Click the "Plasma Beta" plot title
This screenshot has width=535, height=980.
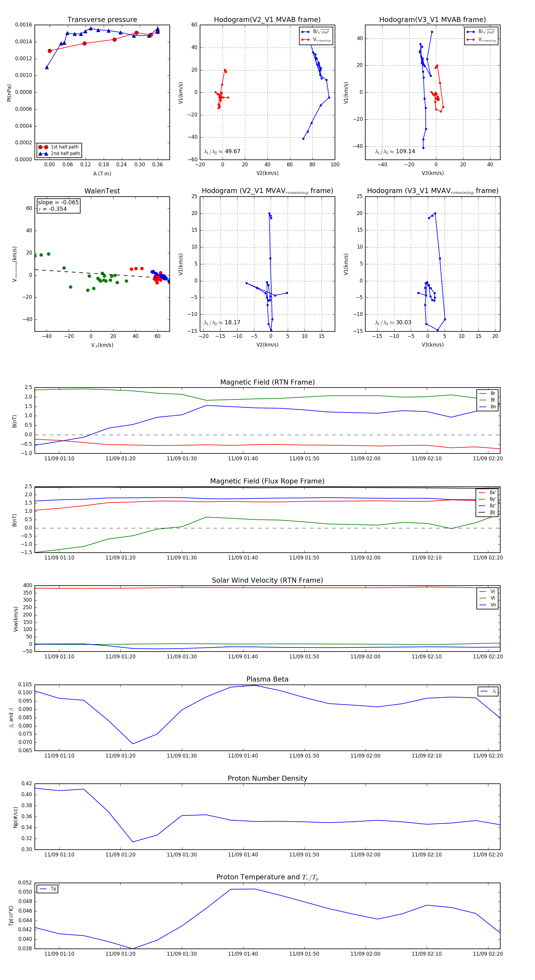[267, 679]
